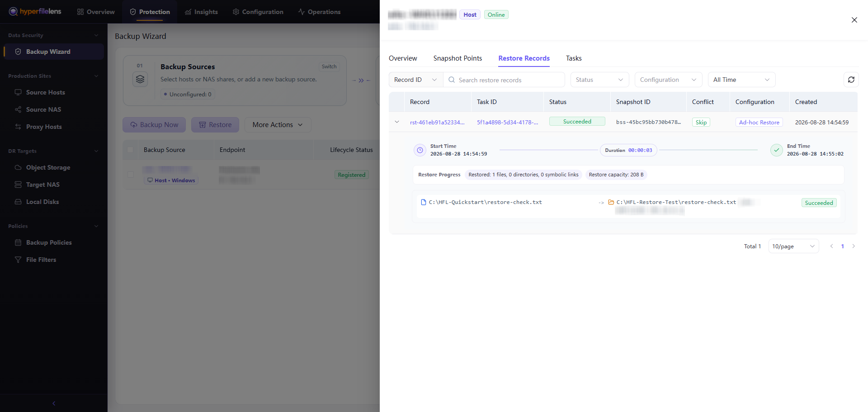Click the Object Storage cloud icon
The image size is (868, 412).
point(18,167)
